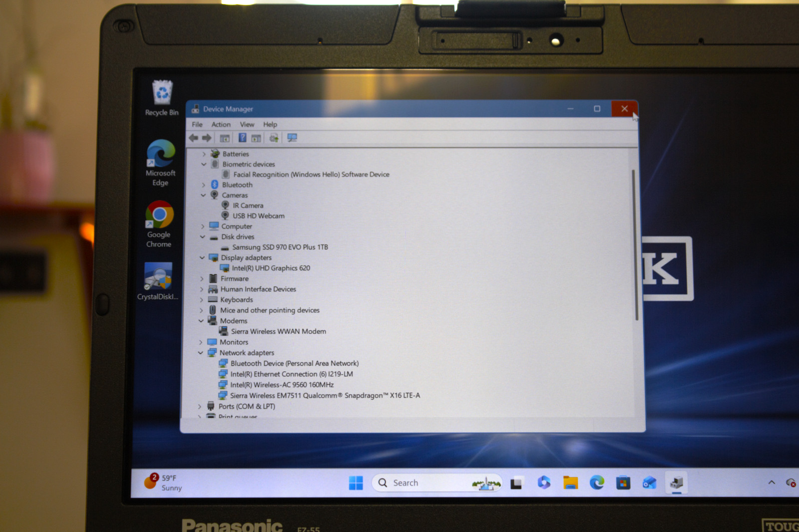
Task: Minimize the Device Manager window
Action: (570, 109)
